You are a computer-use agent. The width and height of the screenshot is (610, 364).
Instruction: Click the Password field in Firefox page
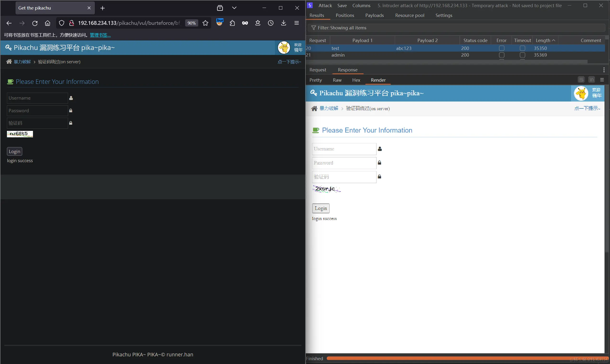tap(37, 111)
